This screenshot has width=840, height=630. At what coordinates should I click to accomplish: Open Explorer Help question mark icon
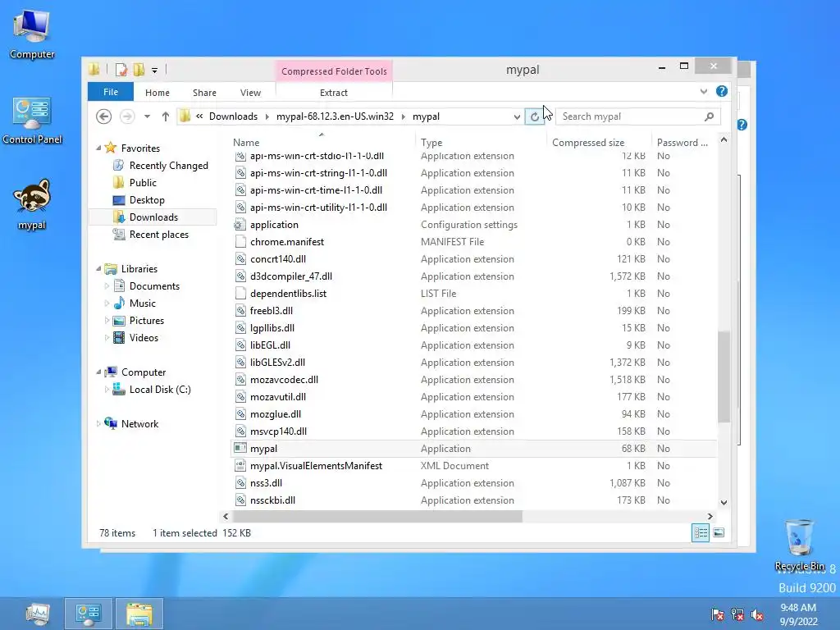coord(722,91)
